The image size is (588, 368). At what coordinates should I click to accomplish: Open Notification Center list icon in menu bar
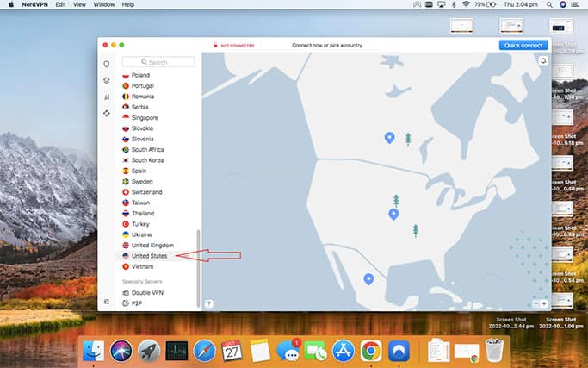(574, 4)
